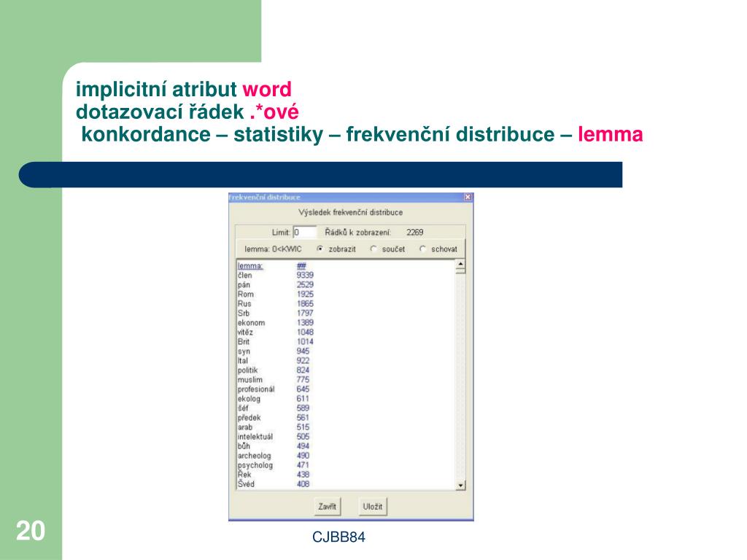The width and height of the screenshot is (747, 560).
Task: Select the row 'Ital'
Action: [274, 360]
